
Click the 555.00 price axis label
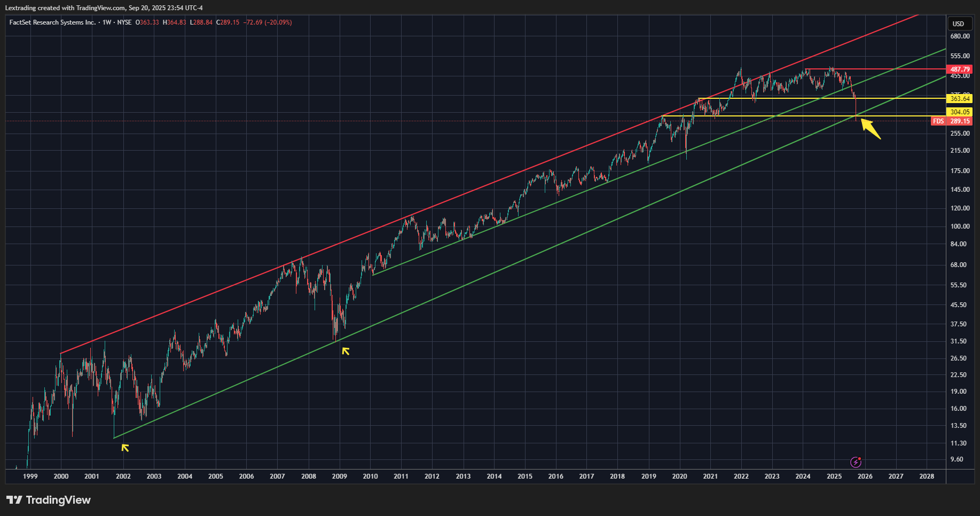pos(960,56)
